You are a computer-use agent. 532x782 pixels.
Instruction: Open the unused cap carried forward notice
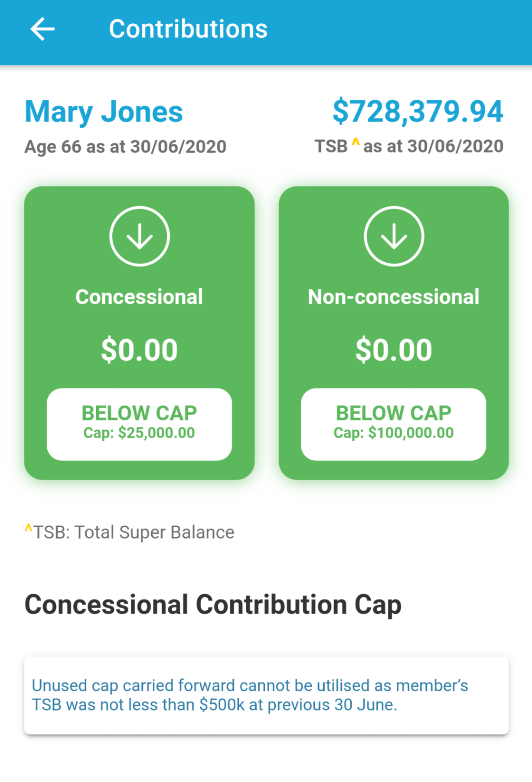pyautogui.click(x=266, y=695)
